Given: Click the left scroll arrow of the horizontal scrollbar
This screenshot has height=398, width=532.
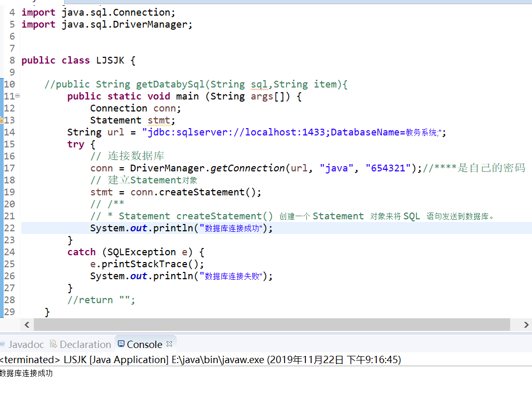Looking at the screenshot, I should (27, 325).
